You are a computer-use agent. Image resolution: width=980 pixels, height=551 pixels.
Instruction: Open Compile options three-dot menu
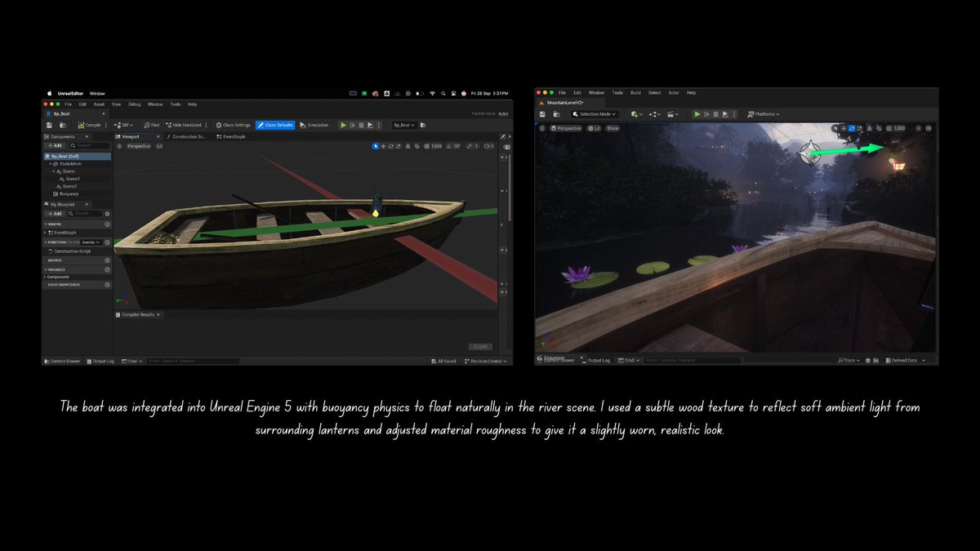106,125
